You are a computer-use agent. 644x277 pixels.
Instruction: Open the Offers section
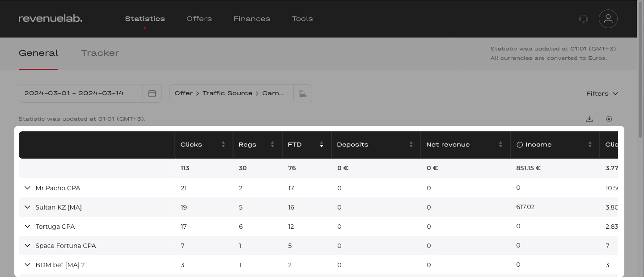pos(199,19)
